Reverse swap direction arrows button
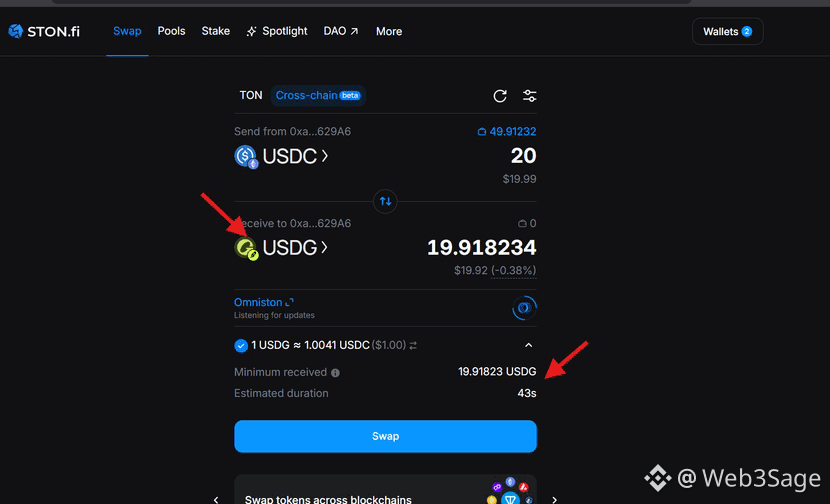The image size is (830, 504). pos(385,201)
